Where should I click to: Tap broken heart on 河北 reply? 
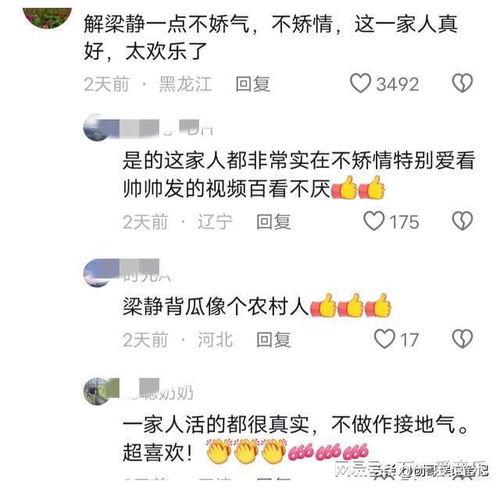click(x=462, y=339)
